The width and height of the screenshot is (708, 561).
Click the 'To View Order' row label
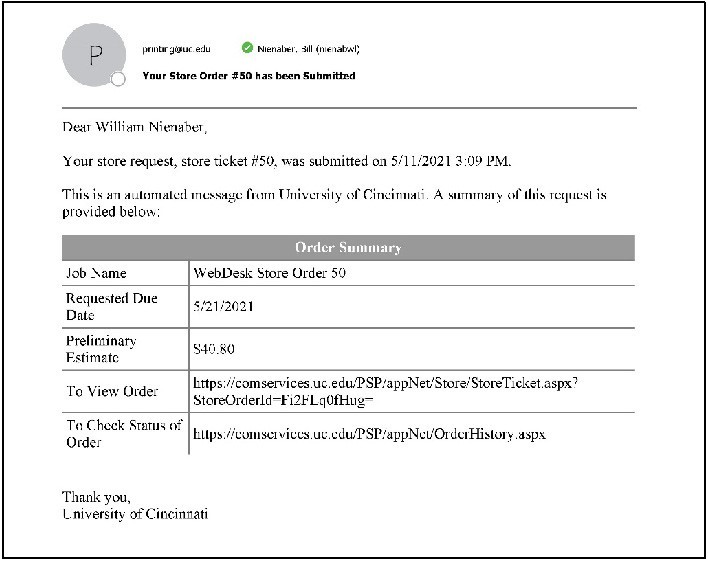point(111,391)
